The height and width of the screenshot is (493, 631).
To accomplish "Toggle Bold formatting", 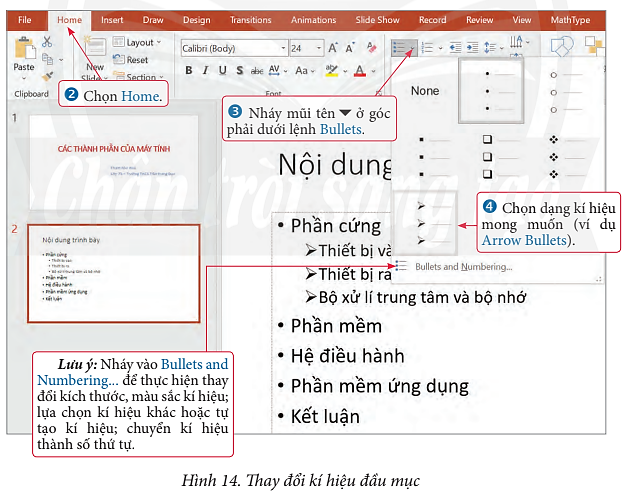I will [x=190, y=70].
